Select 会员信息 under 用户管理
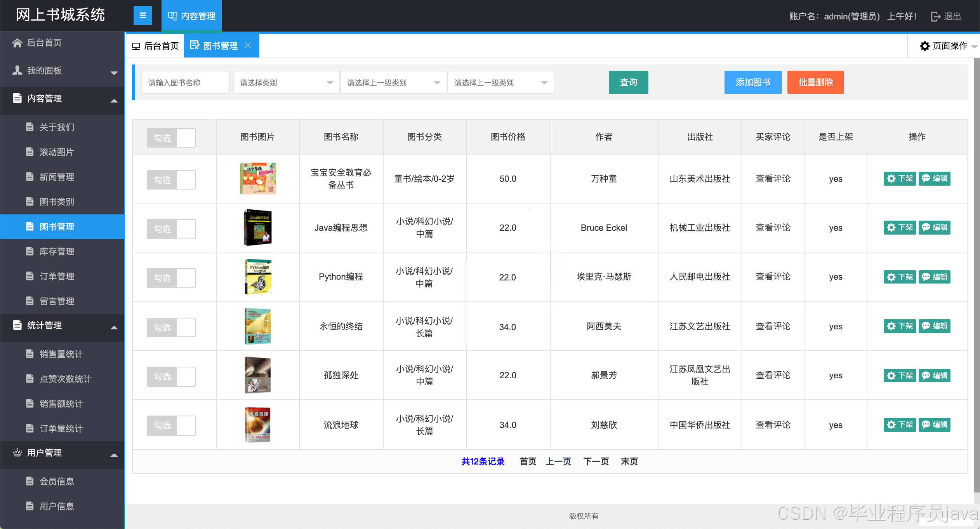Viewport: 980px width, 529px height. 57,481
